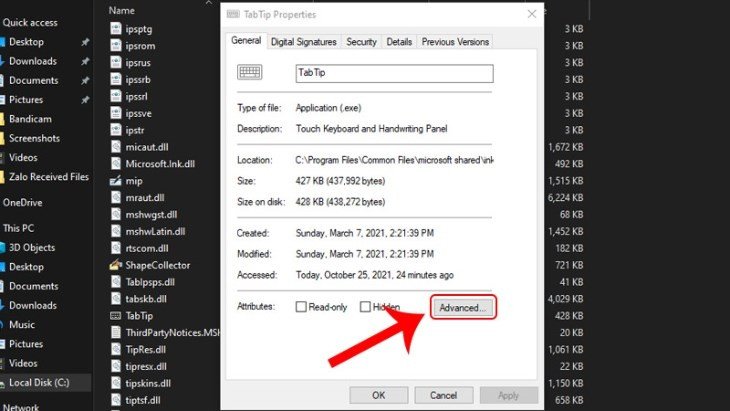Select the ShapeCollector file icon
730x411 pixels.
116,265
